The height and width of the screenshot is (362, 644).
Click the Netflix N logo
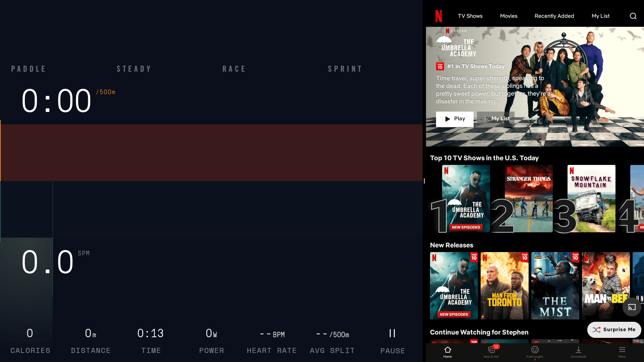pyautogui.click(x=439, y=16)
